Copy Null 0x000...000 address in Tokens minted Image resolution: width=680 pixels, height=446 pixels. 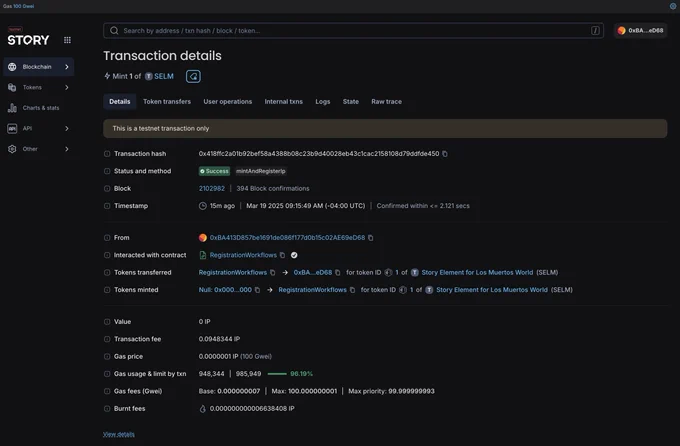[257, 290]
